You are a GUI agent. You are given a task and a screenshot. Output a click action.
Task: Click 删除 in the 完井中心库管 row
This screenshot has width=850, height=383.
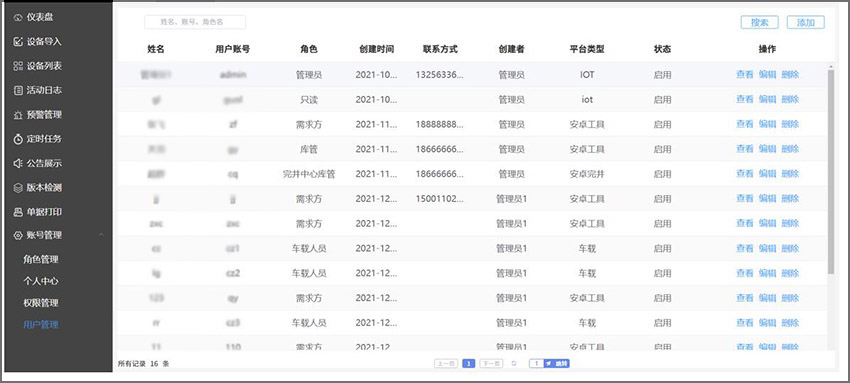pyautogui.click(x=790, y=173)
